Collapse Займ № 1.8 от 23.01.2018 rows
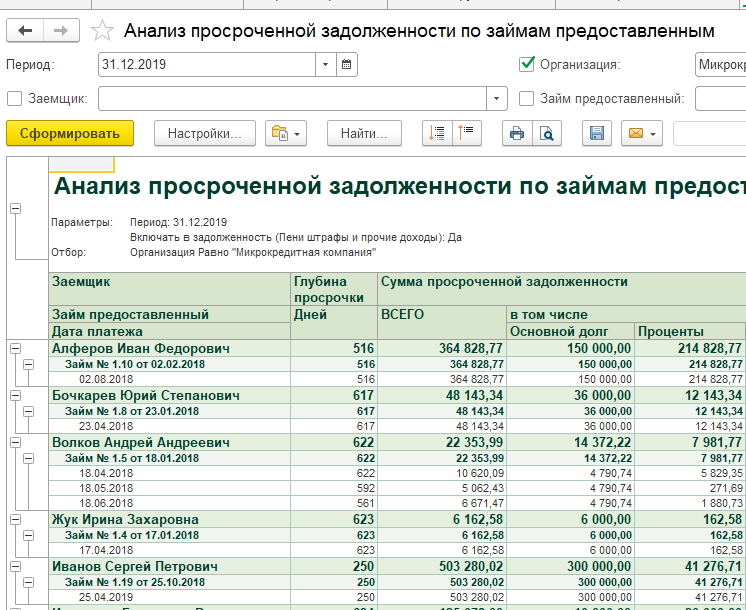 29,411
